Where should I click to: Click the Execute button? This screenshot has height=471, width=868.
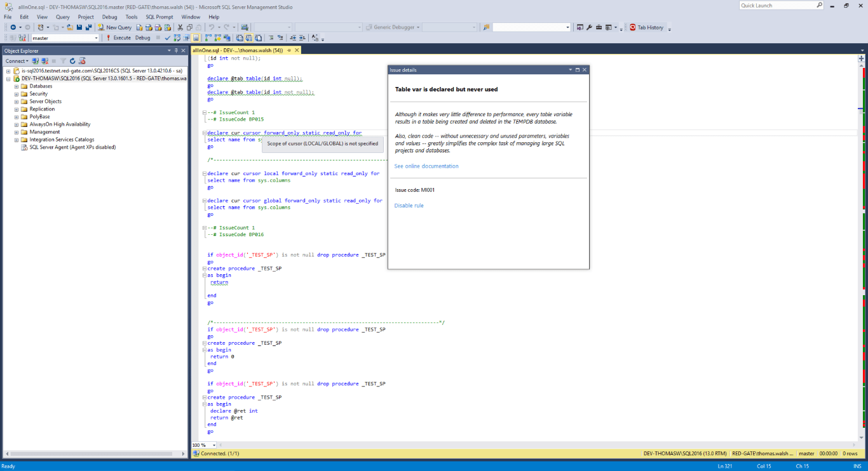[x=118, y=37]
